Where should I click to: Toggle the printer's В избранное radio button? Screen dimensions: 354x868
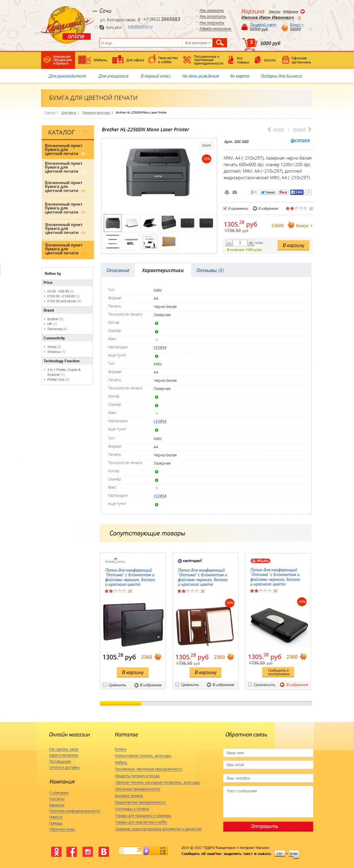pos(255,208)
